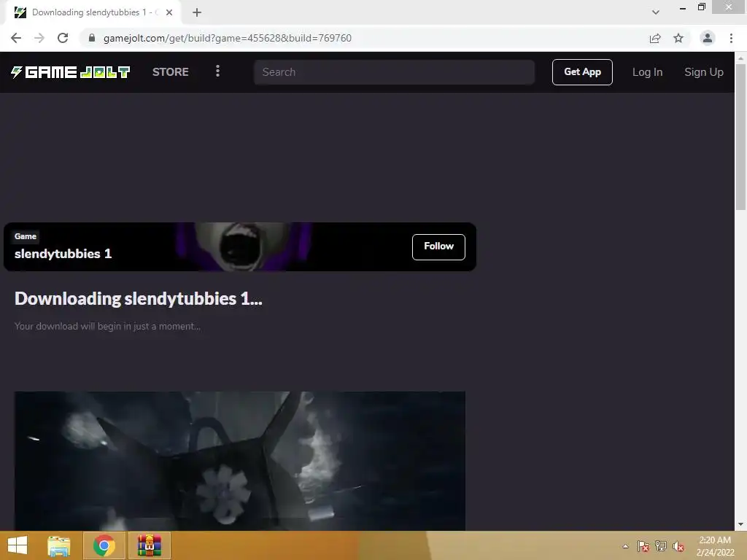
Task: Close the Downloading slendytubbies tab
Action: point(169,12)
